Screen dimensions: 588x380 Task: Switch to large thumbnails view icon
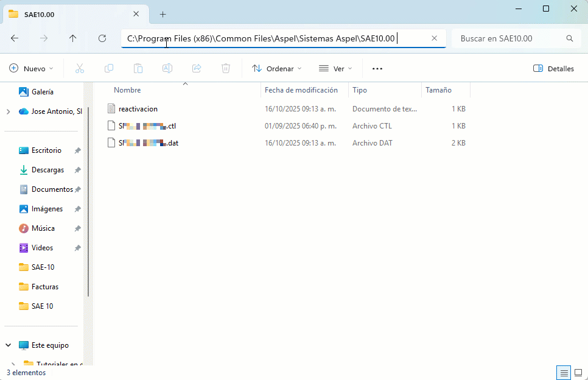point(578,373)
